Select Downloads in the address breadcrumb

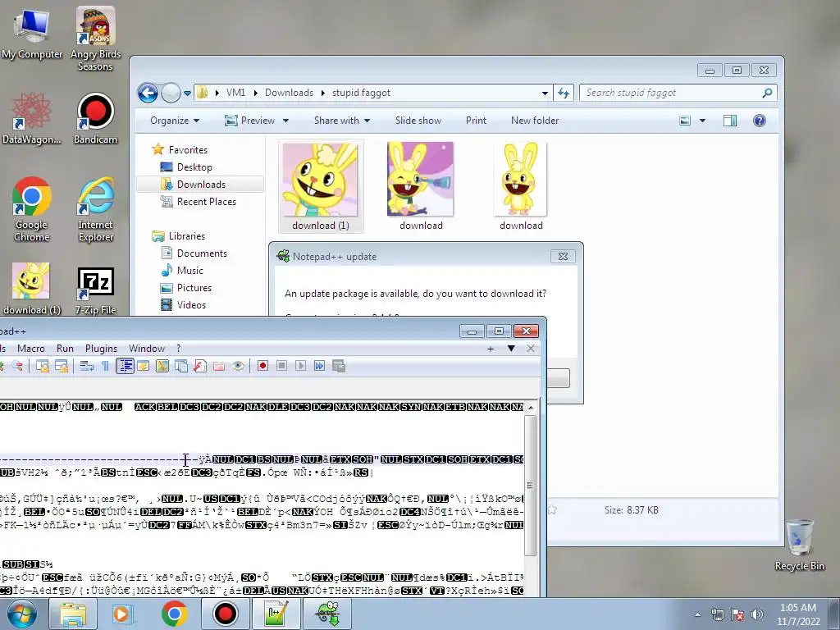(x=289, y=93)
